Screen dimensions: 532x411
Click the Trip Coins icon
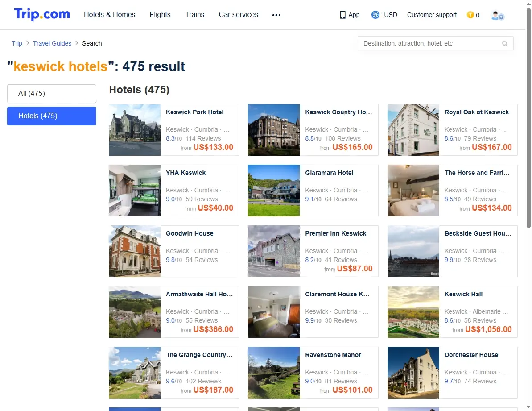(x=470, y=15)
